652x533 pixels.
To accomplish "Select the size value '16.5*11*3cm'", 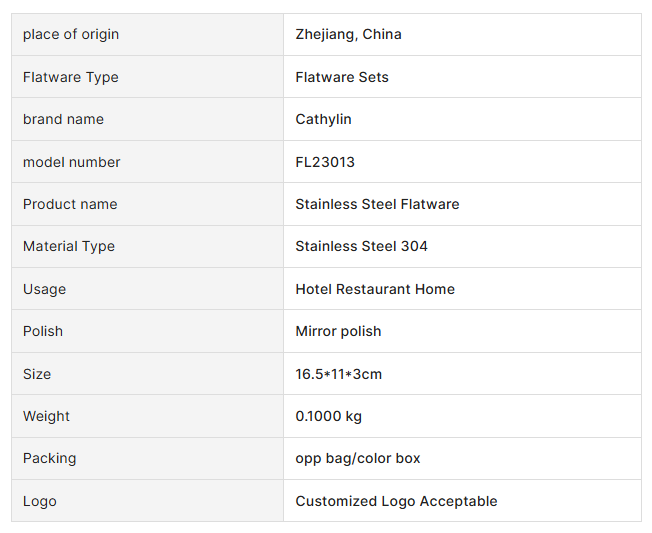I will click(x=338, y=374).
